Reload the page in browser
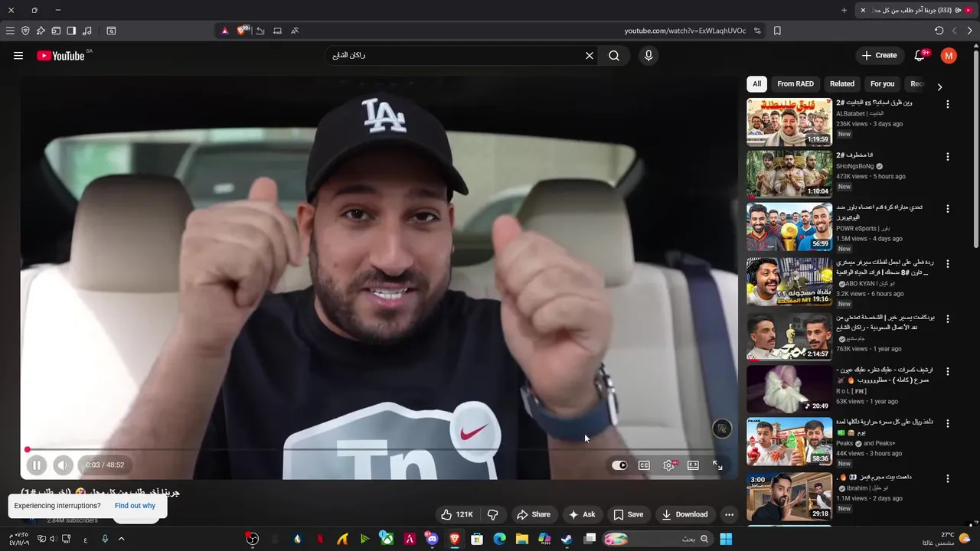 tap(939, 31)
